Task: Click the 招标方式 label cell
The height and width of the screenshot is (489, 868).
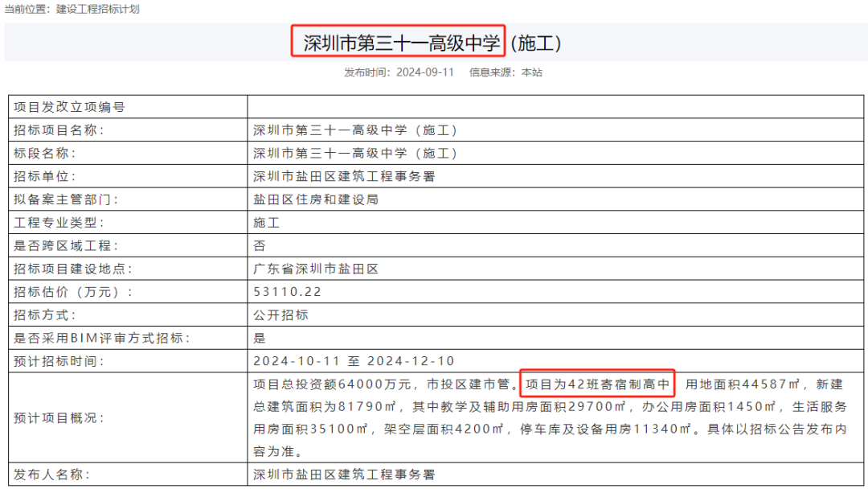Action: 128,314
